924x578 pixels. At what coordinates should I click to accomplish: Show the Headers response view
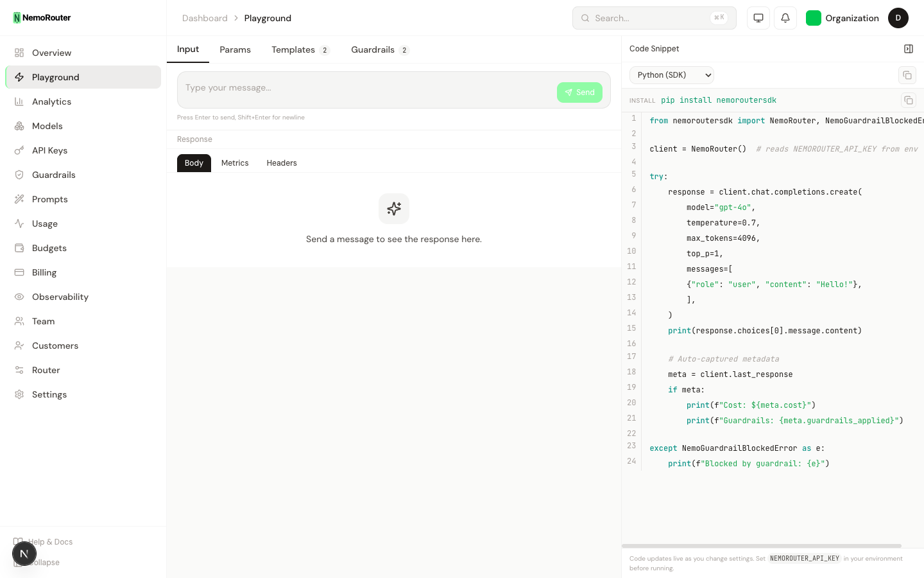click(x=281, y=163)
